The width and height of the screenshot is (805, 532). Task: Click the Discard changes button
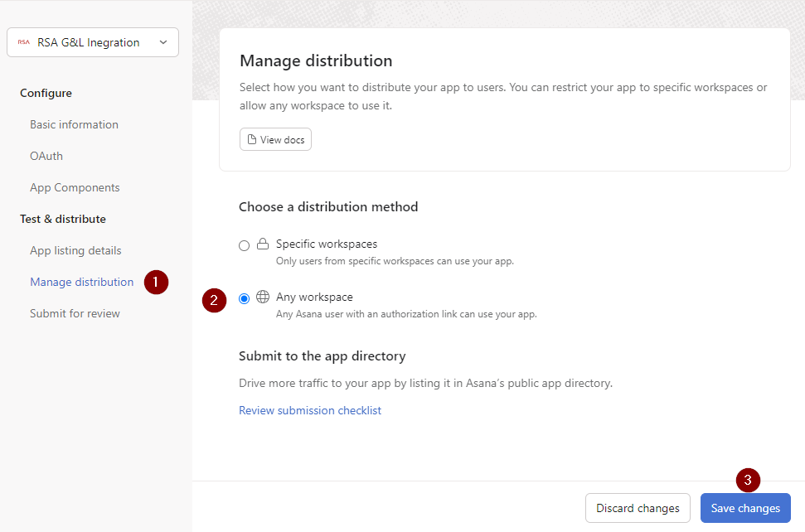point(638,508)
